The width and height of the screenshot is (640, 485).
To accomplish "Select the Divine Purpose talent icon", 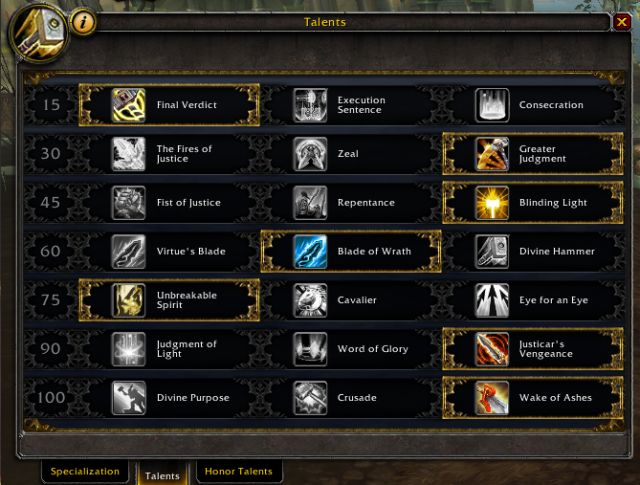I will click(x=129, y=398).
